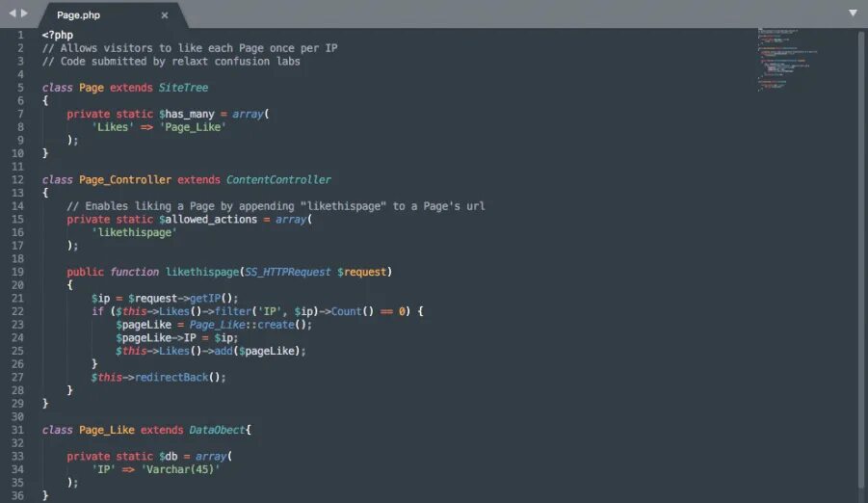
Task: Click 'Page_Controller' class name
Action: [x=125, y=180]
